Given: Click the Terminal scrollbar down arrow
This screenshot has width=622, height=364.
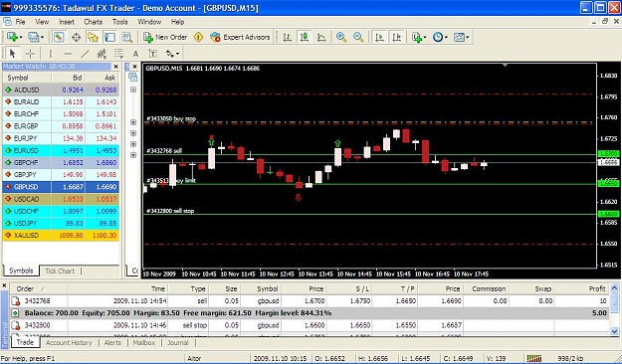Looking at the screenshot, I should pyautogui.click(x=614, y=331).
